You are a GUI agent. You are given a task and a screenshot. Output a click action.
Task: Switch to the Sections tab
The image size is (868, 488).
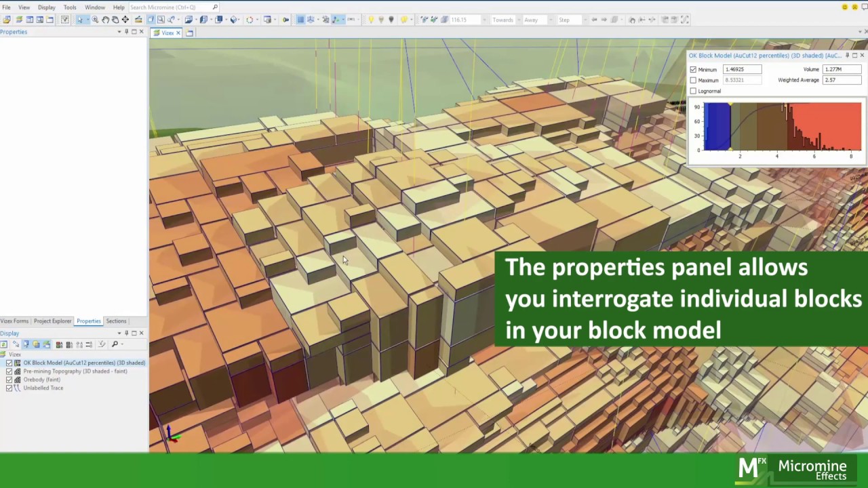(x=116, y=321)
